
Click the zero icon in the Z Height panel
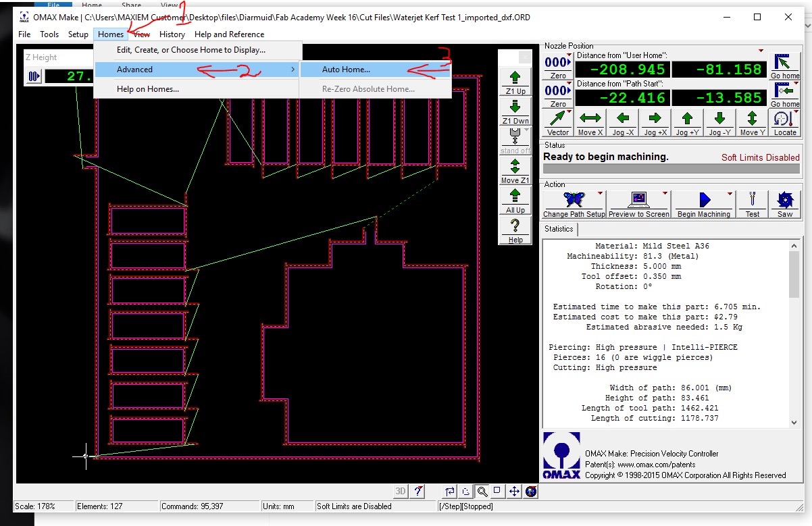tap(34, 76)
